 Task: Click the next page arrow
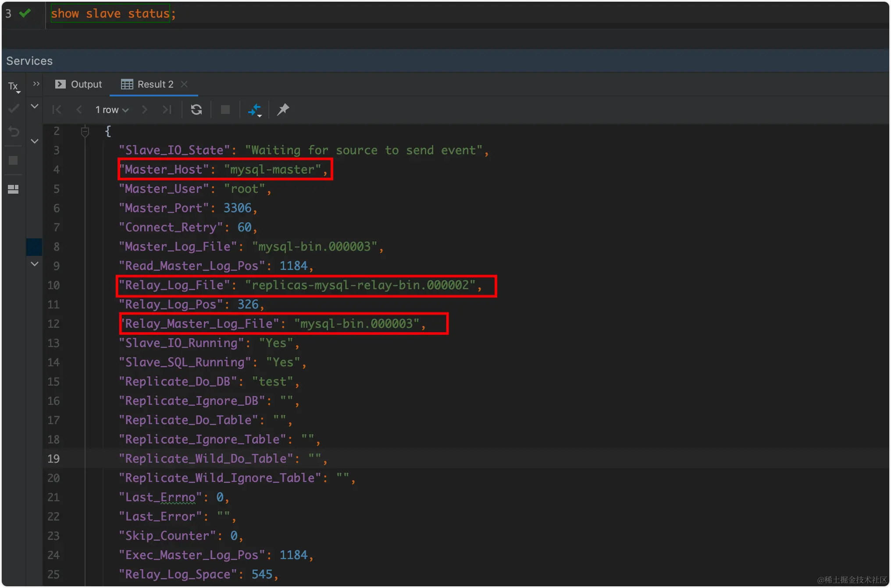[x=144, y=110]
